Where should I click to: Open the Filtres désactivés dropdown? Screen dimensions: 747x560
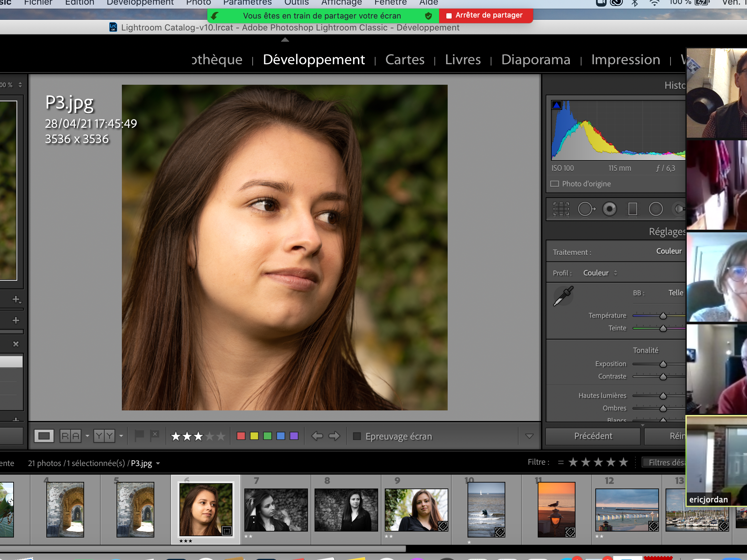tap(664, 462)
